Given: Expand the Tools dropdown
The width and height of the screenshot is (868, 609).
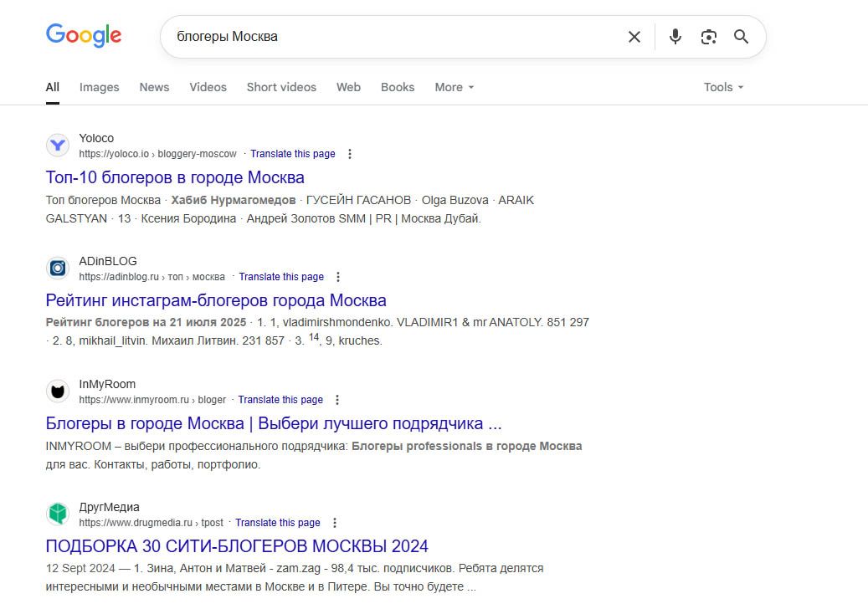Looking at the screenshot, I should (723, 87).
